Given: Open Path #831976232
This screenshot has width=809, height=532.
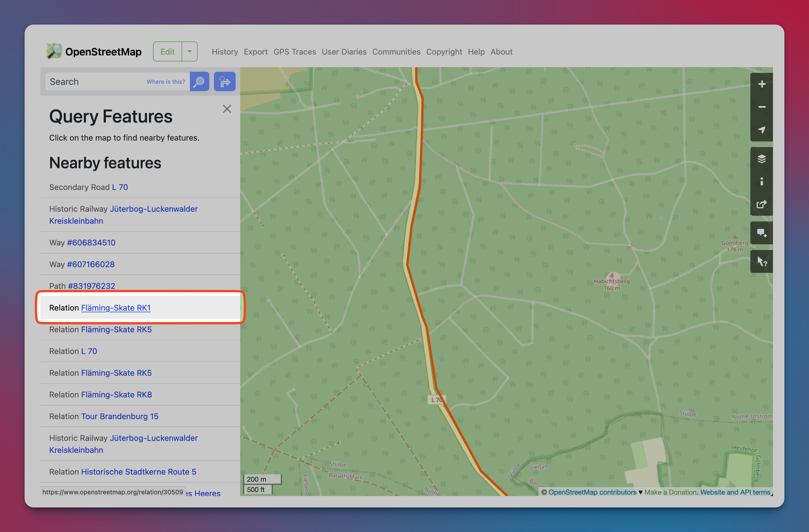Looking at the screenshot, I should [92, 286].
